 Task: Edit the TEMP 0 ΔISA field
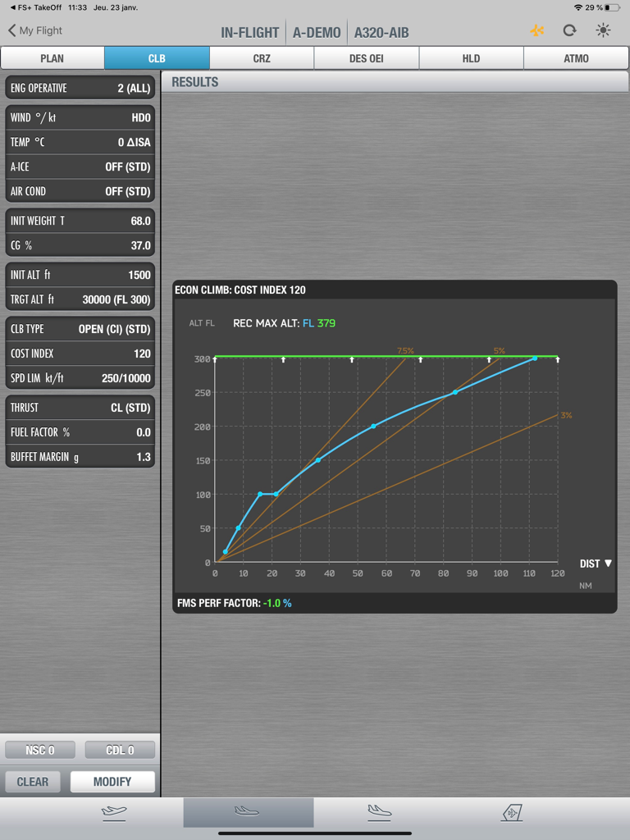pyautogui.click(x=80, y=142)
